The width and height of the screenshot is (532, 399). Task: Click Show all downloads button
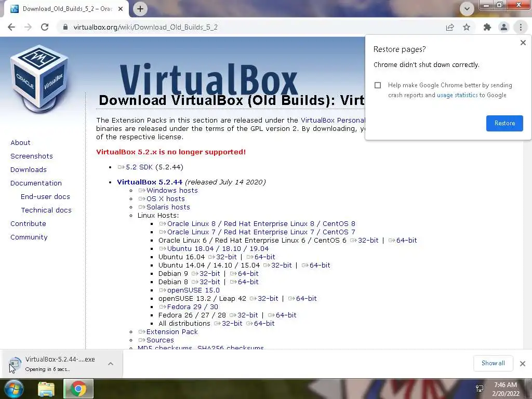coord(493,363)
